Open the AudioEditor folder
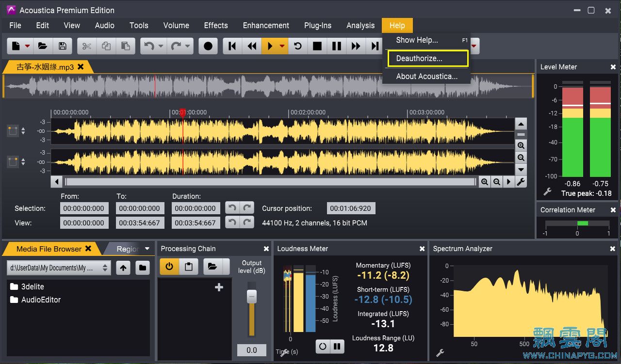The height and width of the screenshot is (364, 621). (x=35, y=300)
